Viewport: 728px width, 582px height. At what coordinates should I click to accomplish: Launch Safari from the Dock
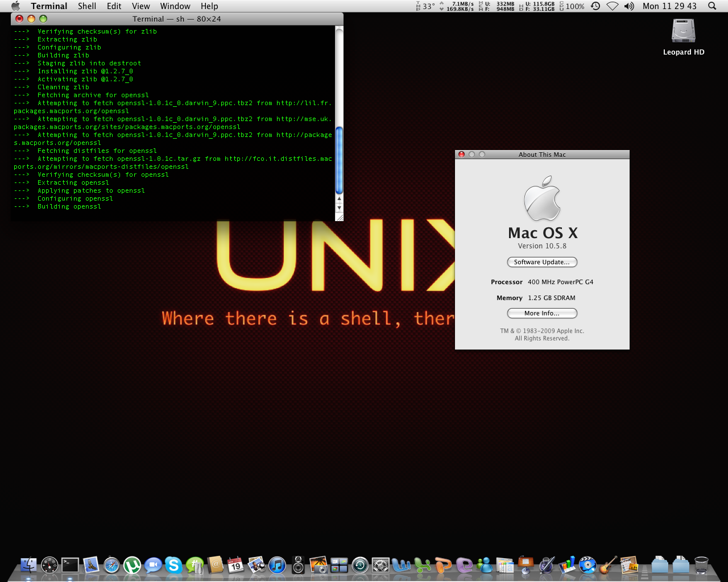click(111, 565)
